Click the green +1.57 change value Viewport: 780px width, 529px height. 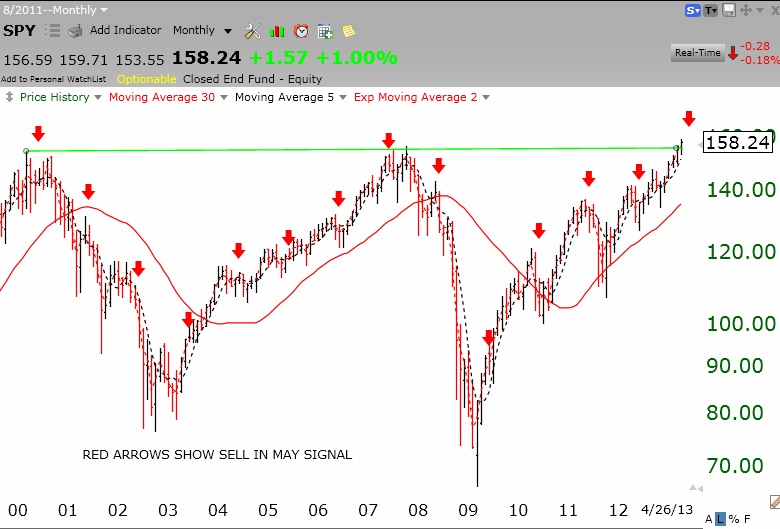pyautogui.click(x=279, y=58)
